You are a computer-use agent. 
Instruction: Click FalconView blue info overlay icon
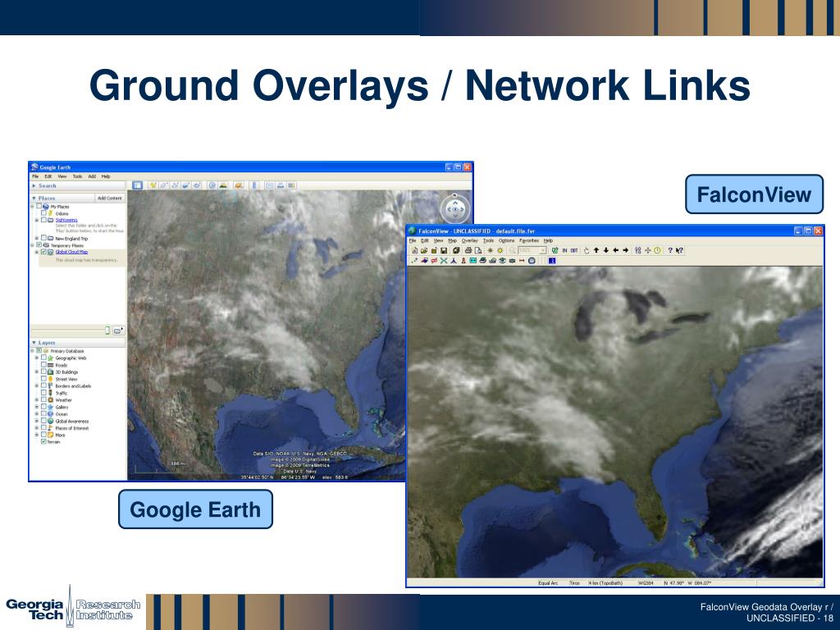552,260
